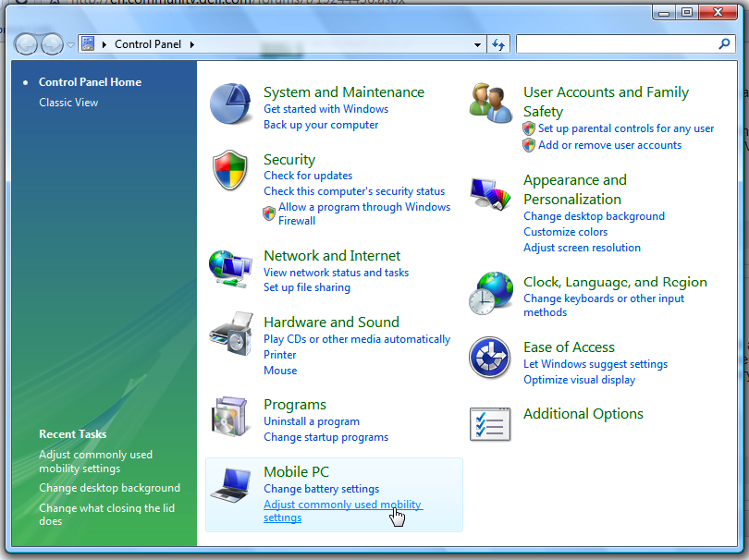This screenshot has width=749, height=560.
Task: Click Optimize visual display
Action: click(580, 380)
